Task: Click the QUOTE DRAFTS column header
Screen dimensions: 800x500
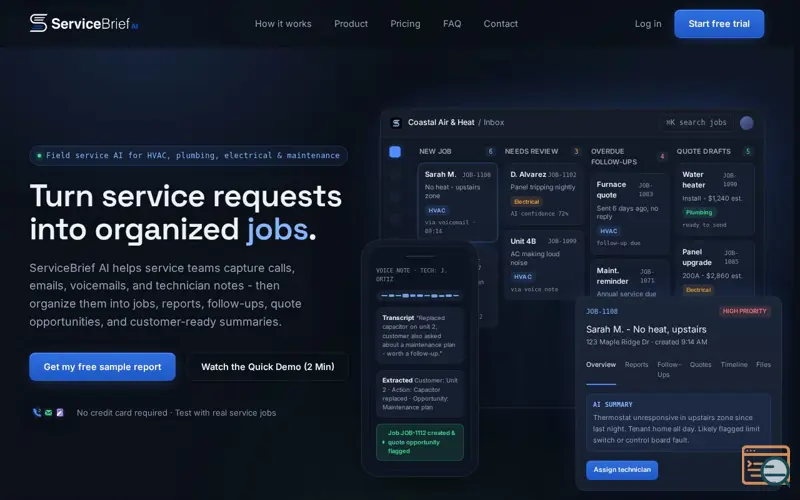Action: point(704,152)
